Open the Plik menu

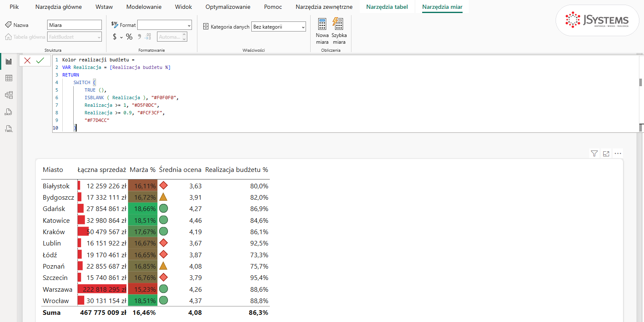pos(14,7)
